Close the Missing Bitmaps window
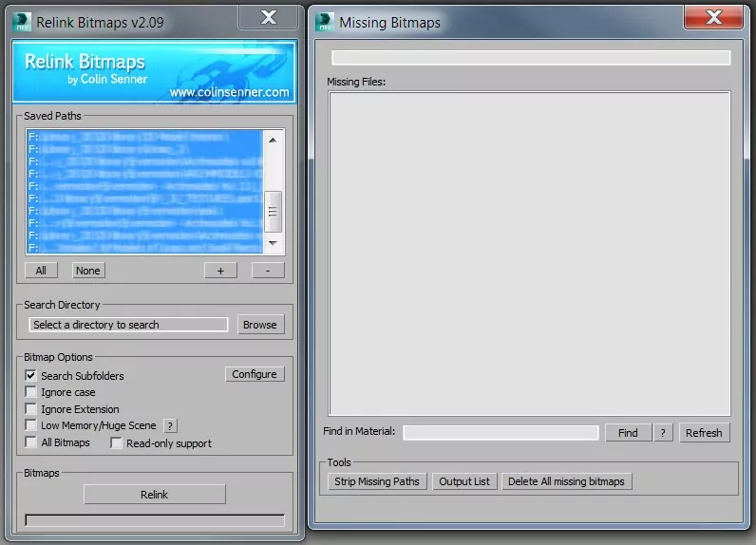This screenshot has height=545, width=756. [x=711, y=17]
